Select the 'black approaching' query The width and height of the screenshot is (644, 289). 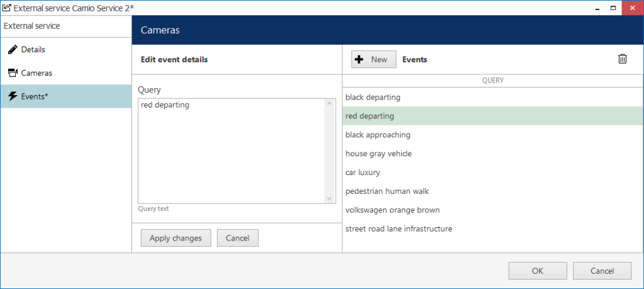coord(493,135)
